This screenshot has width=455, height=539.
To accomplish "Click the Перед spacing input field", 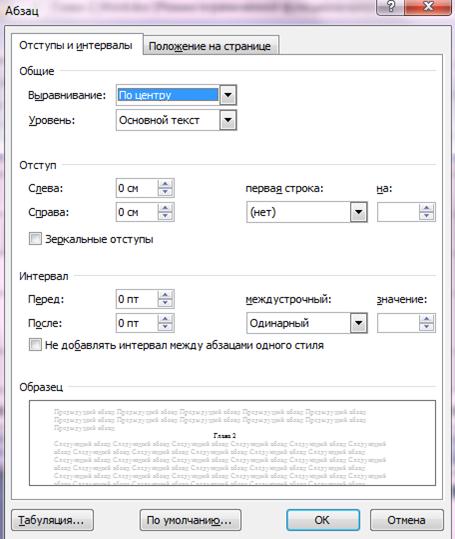I will [x=137, y=299].
